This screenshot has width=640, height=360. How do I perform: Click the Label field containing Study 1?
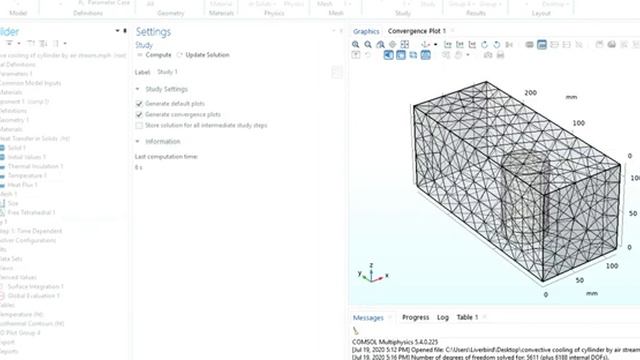pos(242,72)
